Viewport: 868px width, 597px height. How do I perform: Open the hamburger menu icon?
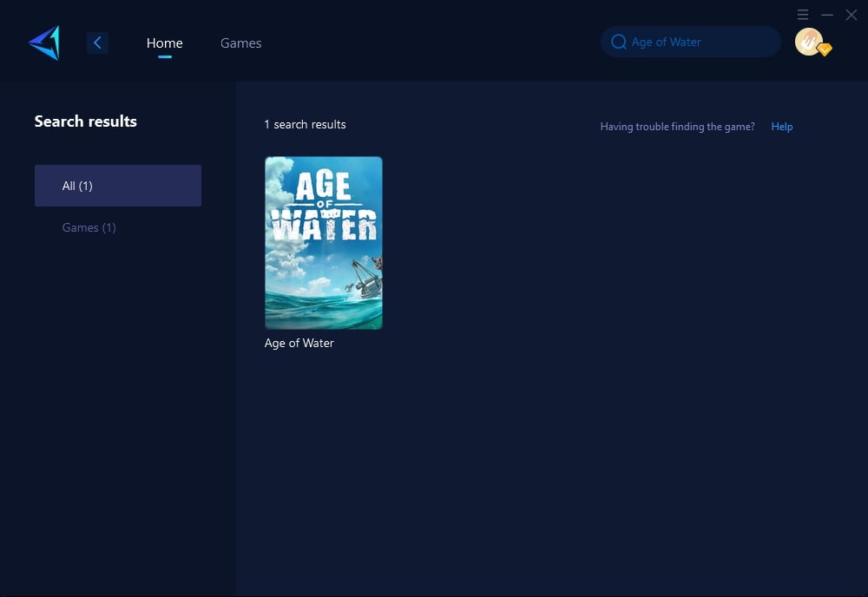[803, 15]
